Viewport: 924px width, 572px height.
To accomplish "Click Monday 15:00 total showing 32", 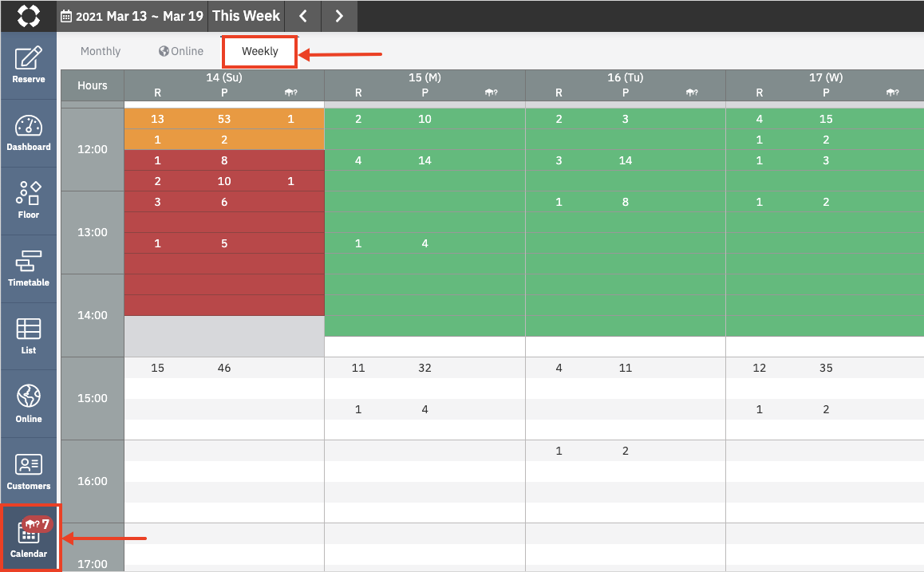I will (x=424, y=368).
